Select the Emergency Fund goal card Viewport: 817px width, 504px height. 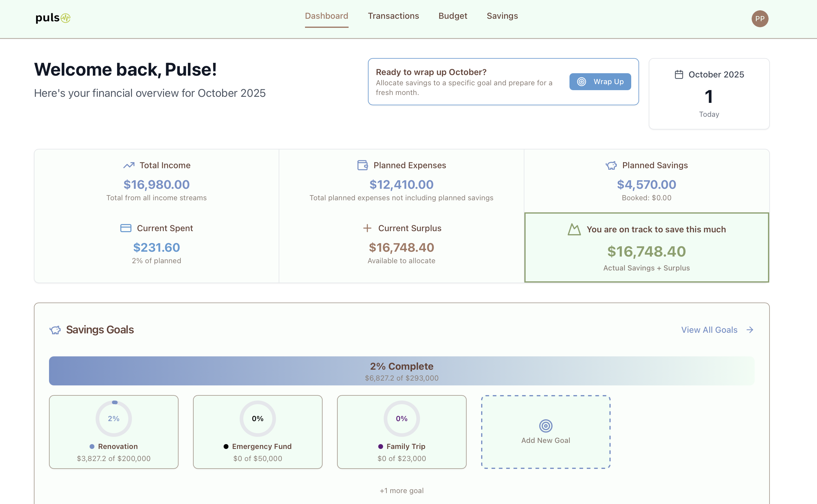[x=258, y=432]
